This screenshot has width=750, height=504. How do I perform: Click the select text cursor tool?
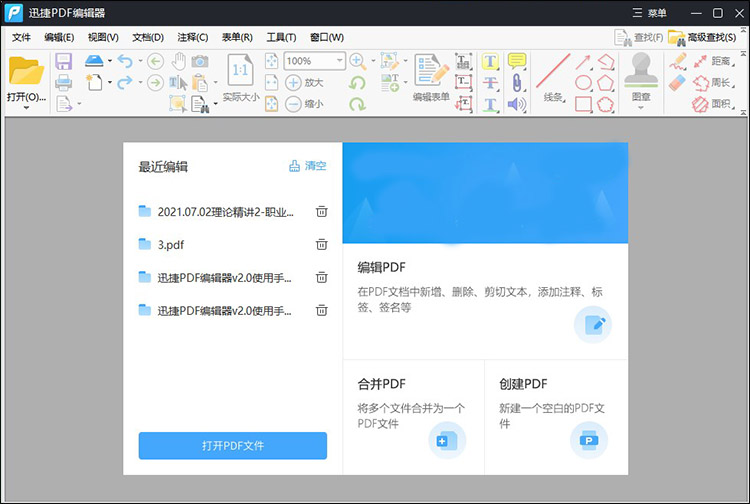click(x=178, y=83)
